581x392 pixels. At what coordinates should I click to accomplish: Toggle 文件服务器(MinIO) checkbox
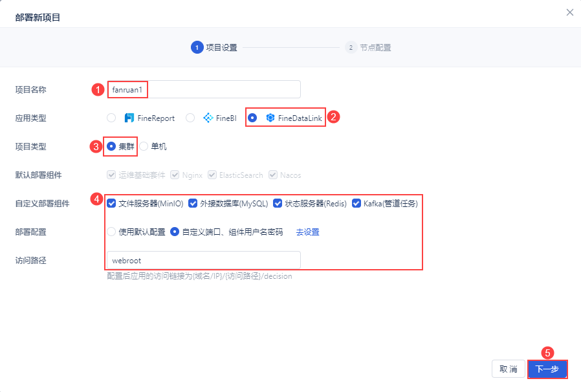(x=111, y=203)
